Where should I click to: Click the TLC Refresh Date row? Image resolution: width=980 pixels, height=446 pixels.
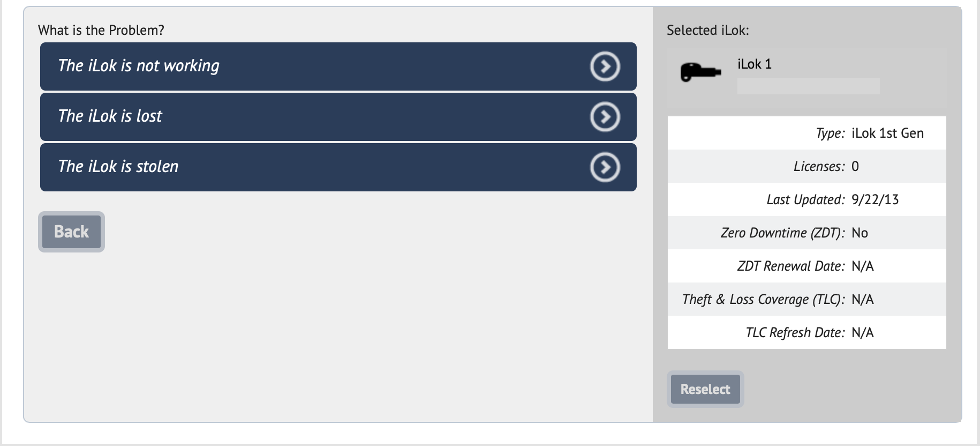pos(807,332)
